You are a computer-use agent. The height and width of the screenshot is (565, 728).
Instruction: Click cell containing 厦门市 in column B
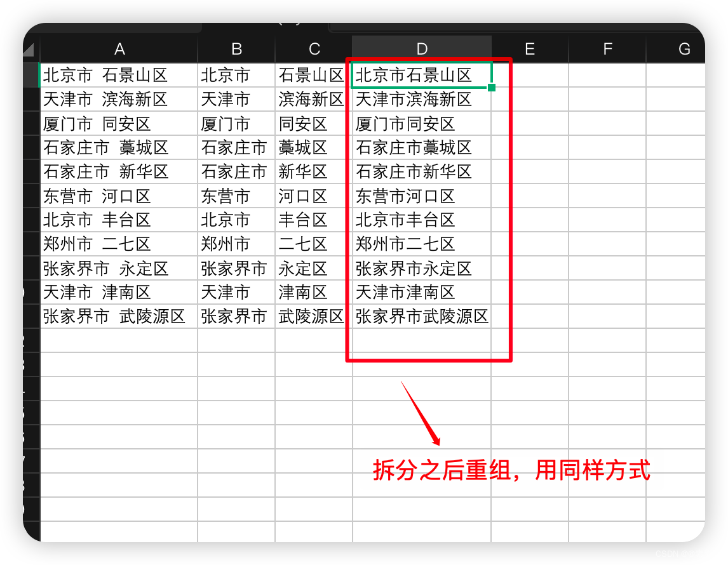pos(236,123)
